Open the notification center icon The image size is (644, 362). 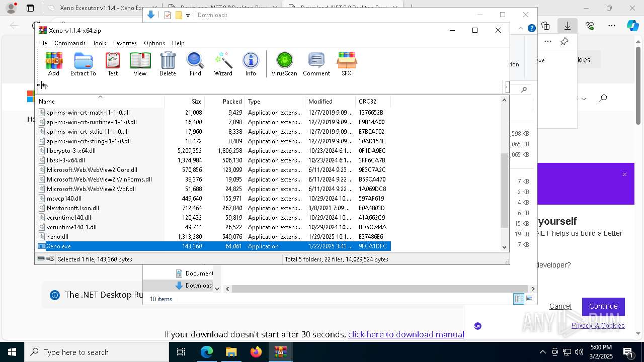(x=628, y=352)
